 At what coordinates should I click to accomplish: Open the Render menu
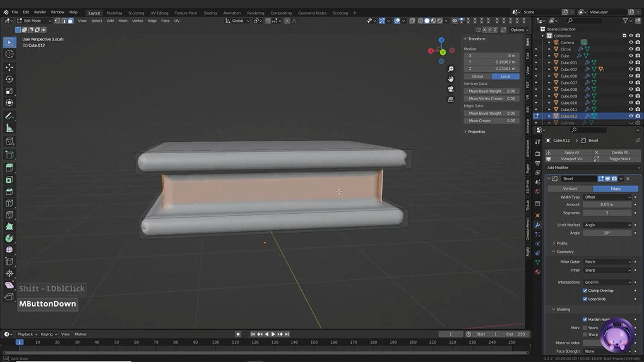(40, 13)
